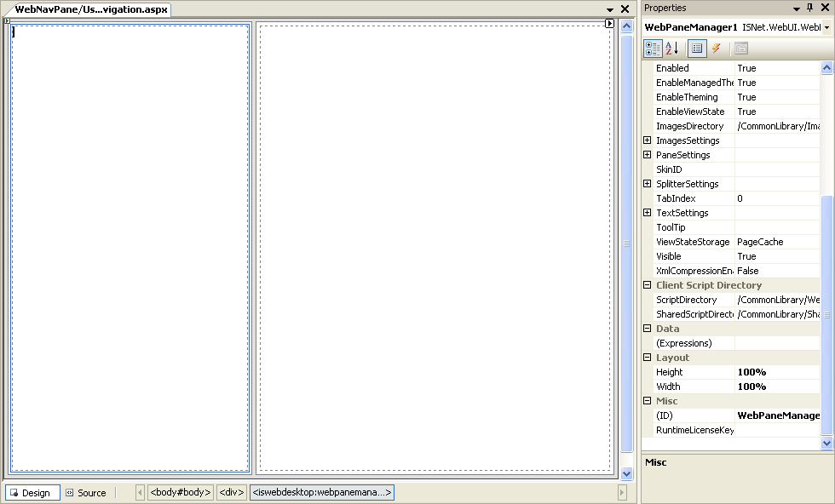835x504 pixels.
Task: Collapse the Misc category section
Action: [648, 401]
